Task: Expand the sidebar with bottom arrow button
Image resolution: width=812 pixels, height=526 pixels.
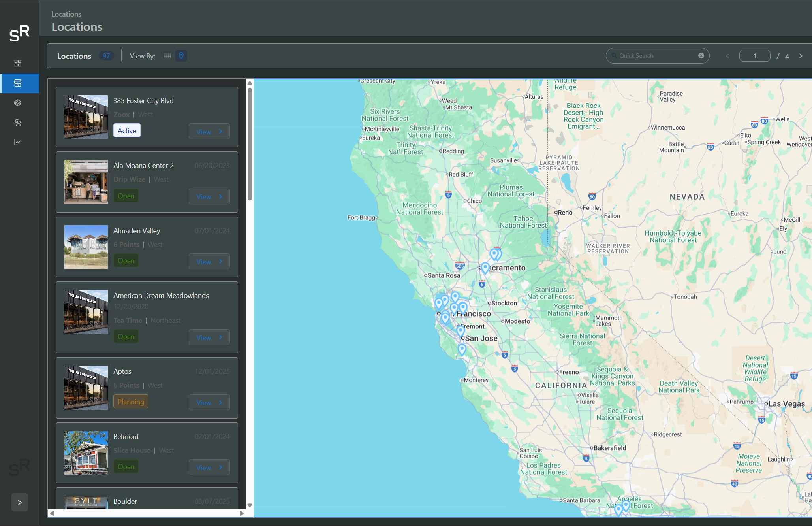Action: click(19, 502)
